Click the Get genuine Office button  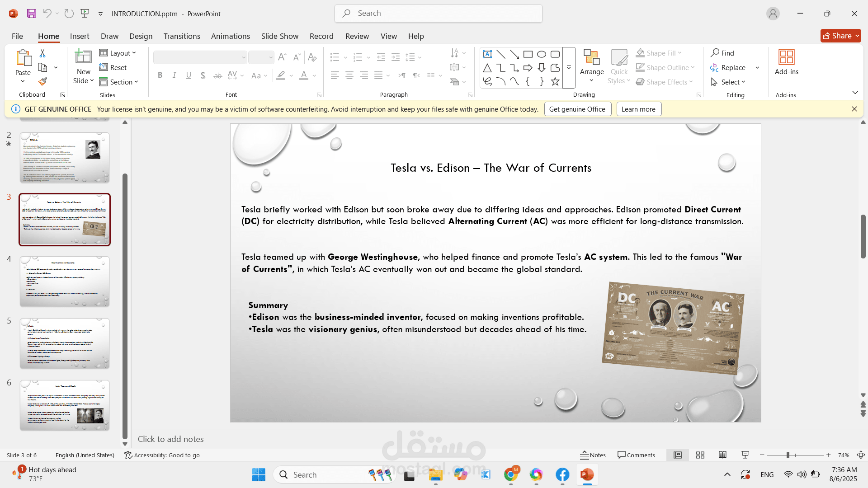(x=577, y=109)
